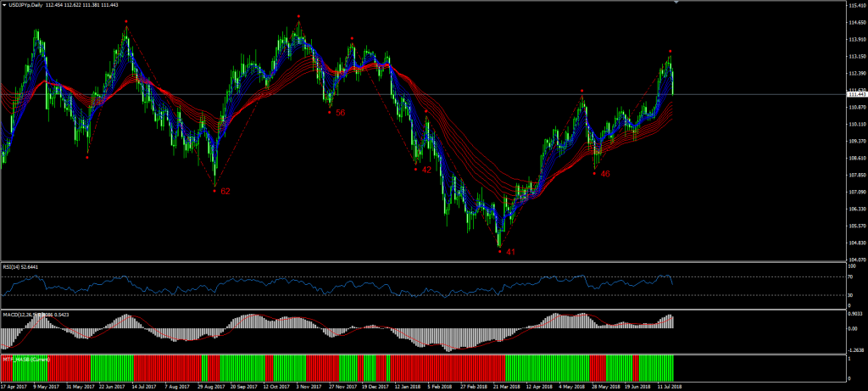Click the chart menu arrow beside USDJPYp
Viewport: 868px width, 391px height.
[x=5, y=4]
